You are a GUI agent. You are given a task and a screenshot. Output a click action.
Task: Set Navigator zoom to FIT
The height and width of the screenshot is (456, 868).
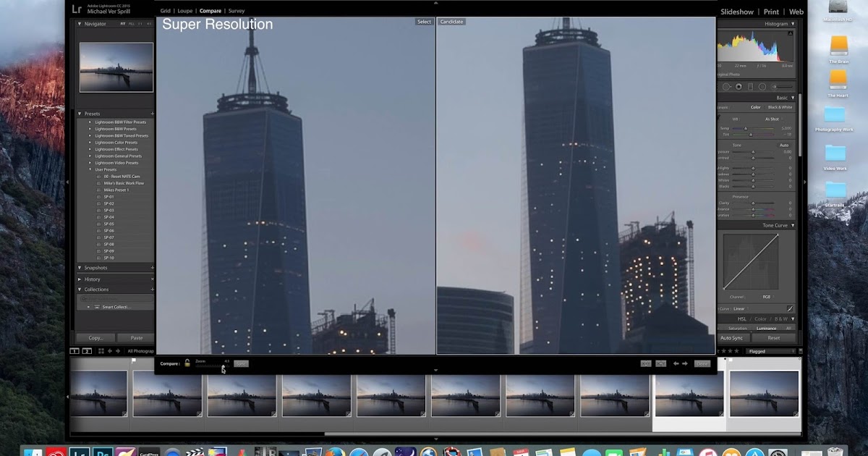(x=122, y=24)
